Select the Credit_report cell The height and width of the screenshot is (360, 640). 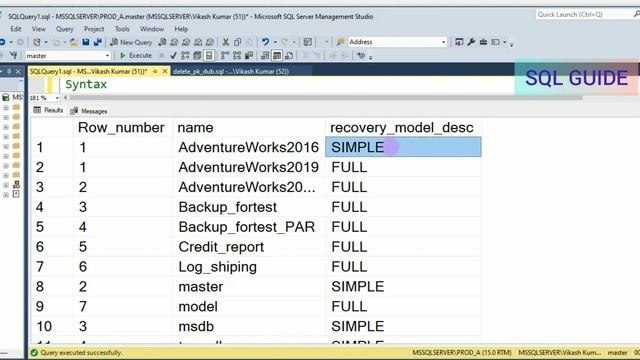coord(249,247)
